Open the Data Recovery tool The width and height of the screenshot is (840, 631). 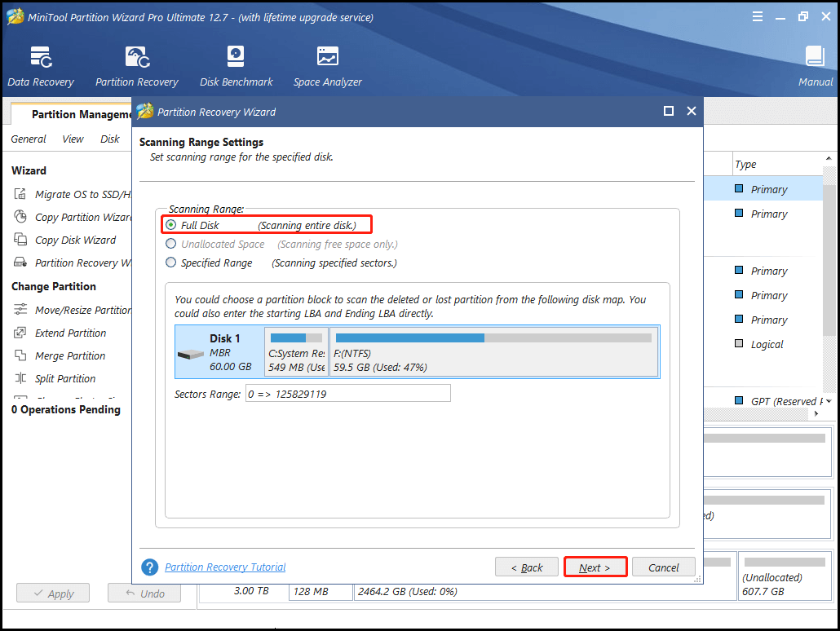[x=41, y=65]
